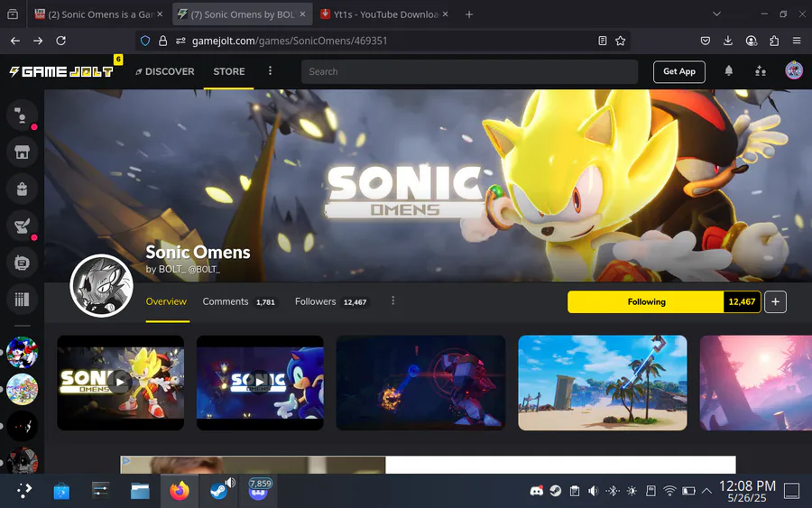Viewport: 812px width, 508px height.
Task: Open the sidebar icon below quests
Action: (22, 263)
